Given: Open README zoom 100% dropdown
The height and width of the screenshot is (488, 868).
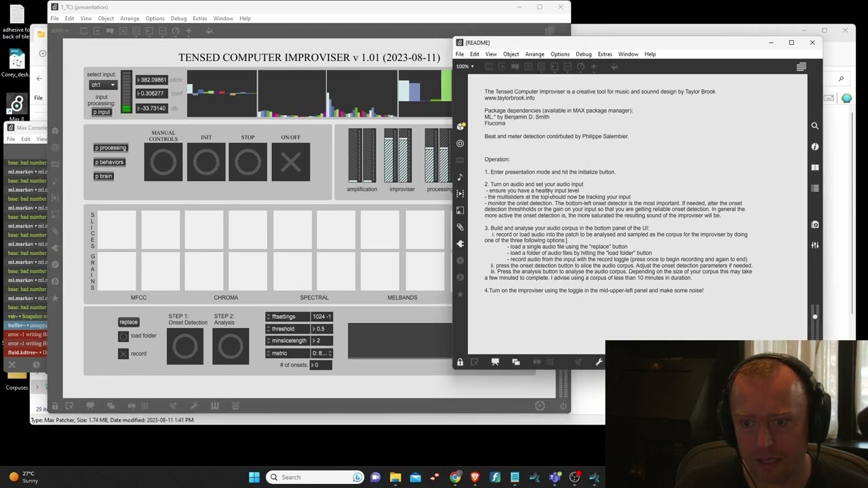Looking at the screenshot, I should [x=465, y=66].
